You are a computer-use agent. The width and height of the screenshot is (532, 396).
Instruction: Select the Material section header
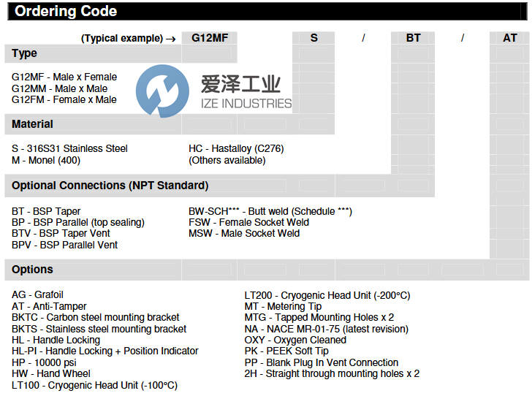point(33,124)
